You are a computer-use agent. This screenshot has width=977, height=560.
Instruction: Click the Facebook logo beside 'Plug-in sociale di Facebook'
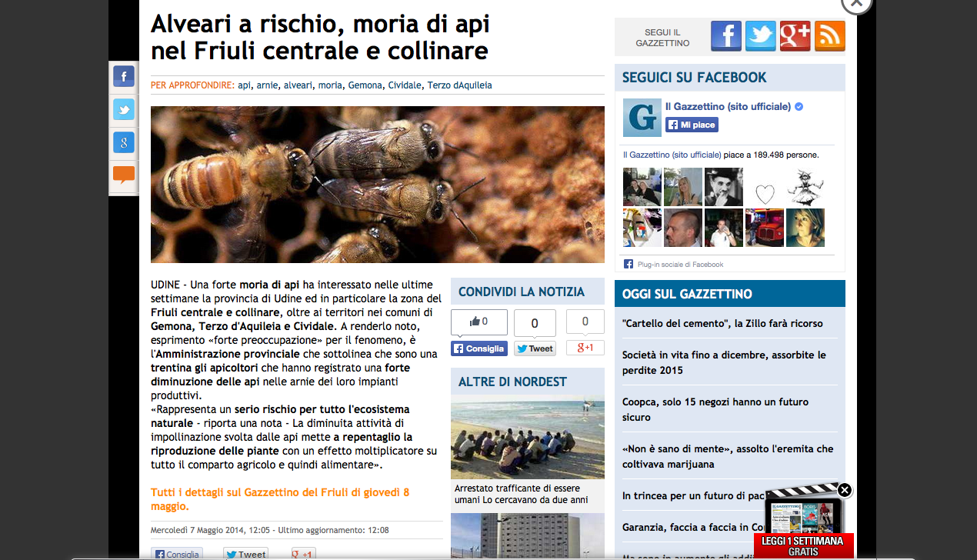(629, 264)
